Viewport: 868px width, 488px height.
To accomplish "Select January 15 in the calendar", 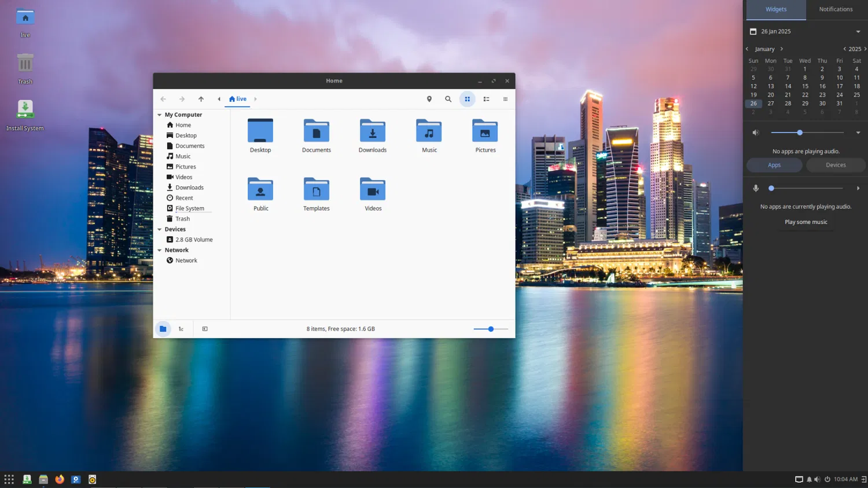I will 805,86.
